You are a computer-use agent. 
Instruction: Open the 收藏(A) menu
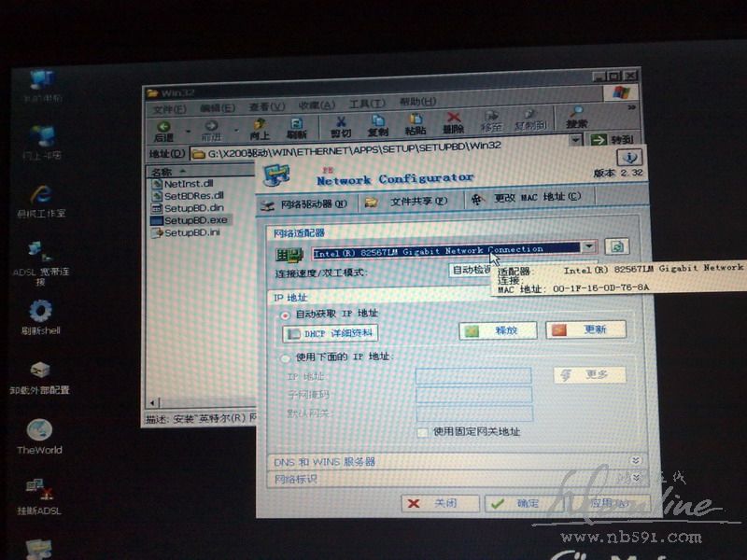pos(317,105)
